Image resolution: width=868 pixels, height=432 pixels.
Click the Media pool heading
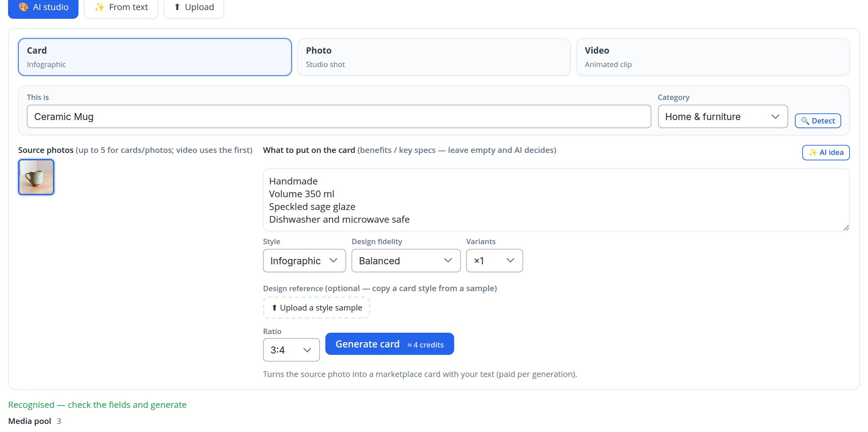[30, 421]
